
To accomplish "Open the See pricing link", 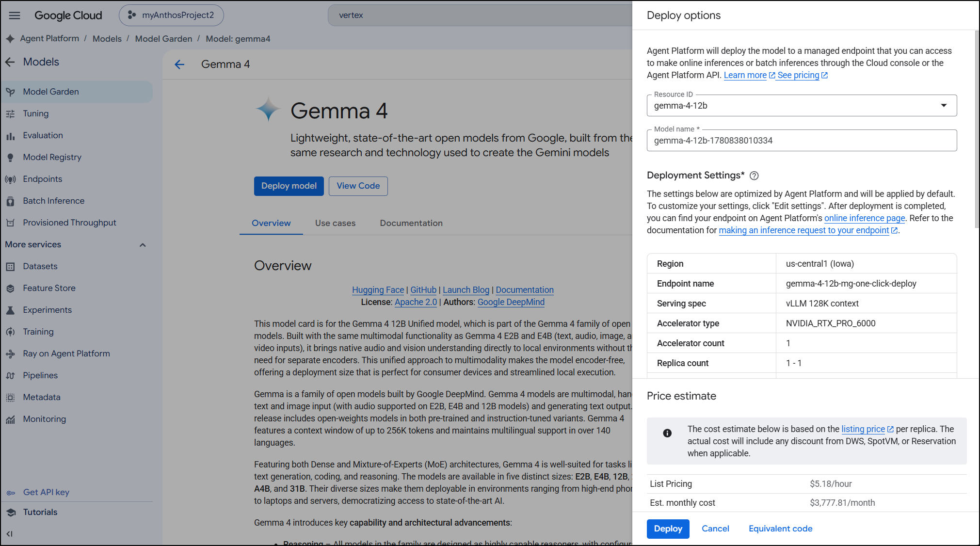I will (x=803, y=75).
